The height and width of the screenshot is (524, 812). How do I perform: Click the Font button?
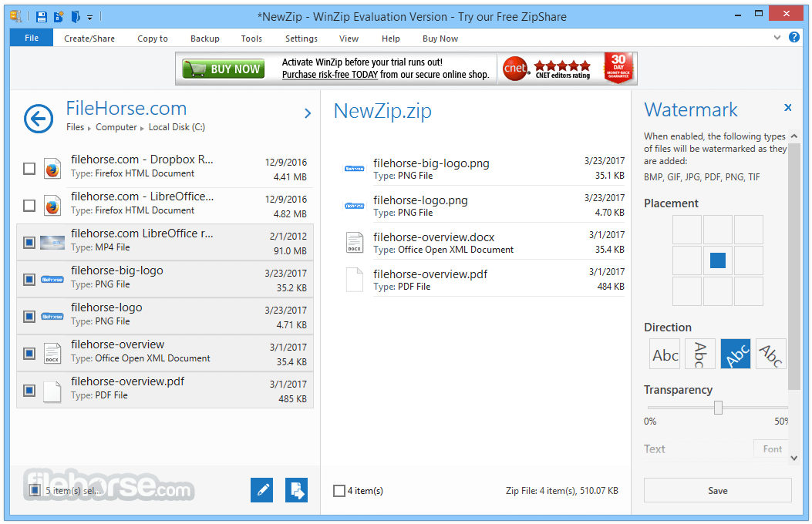coord(772,449)
